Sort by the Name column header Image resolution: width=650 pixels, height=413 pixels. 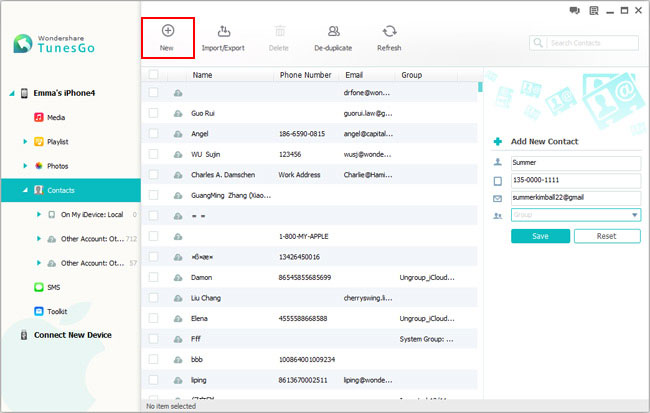pyautogui.click(x=202, y=75)
